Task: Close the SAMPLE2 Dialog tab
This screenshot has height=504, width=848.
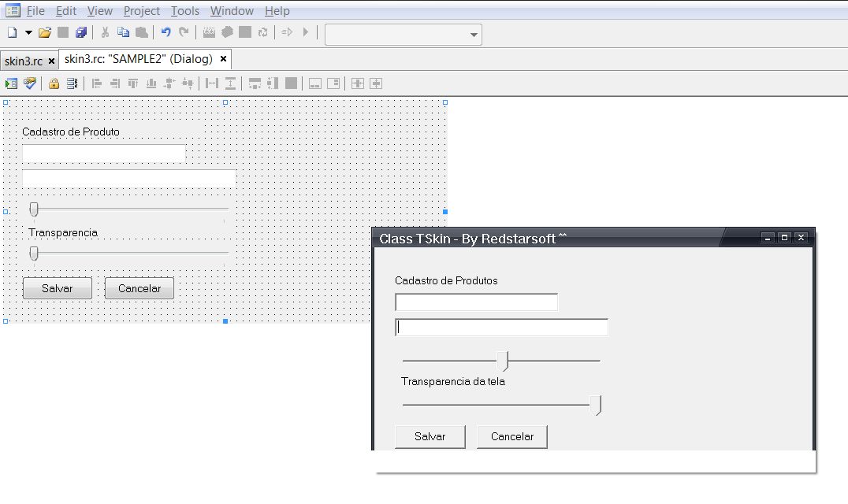Action: (223, 59)
